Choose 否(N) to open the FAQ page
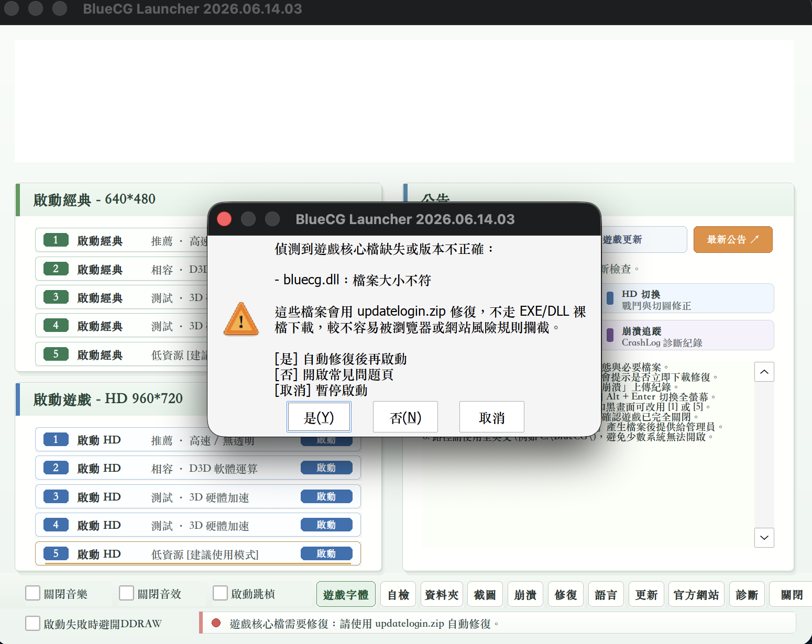Screen dimensions: 812x644 (405, 417)
